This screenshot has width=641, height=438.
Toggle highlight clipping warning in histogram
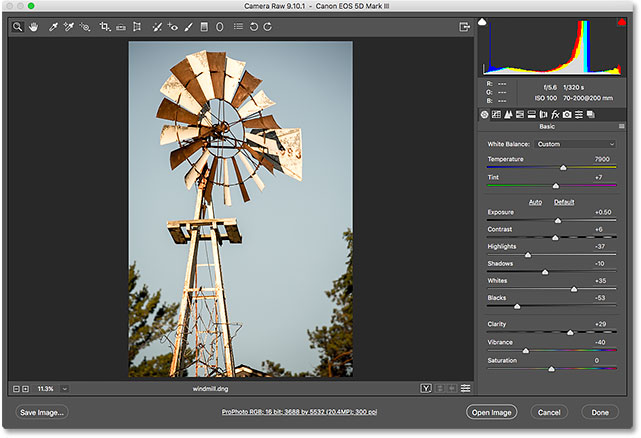(x=622, y=22)
